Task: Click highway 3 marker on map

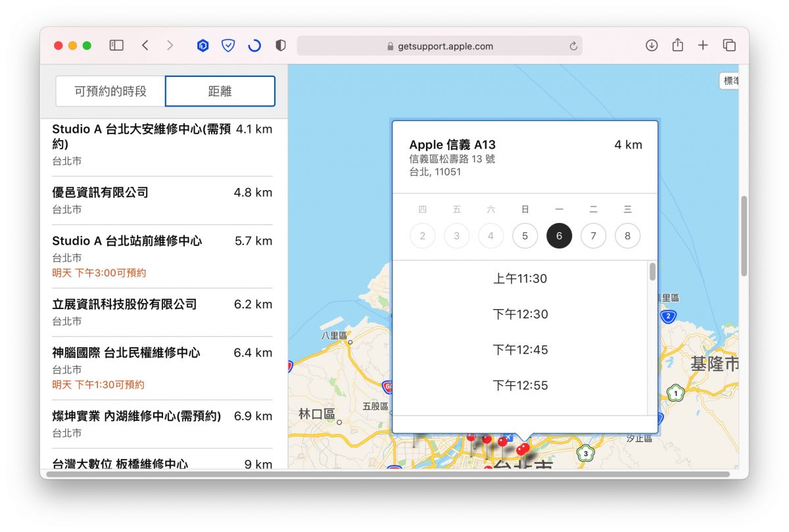Action: point(585,453)
